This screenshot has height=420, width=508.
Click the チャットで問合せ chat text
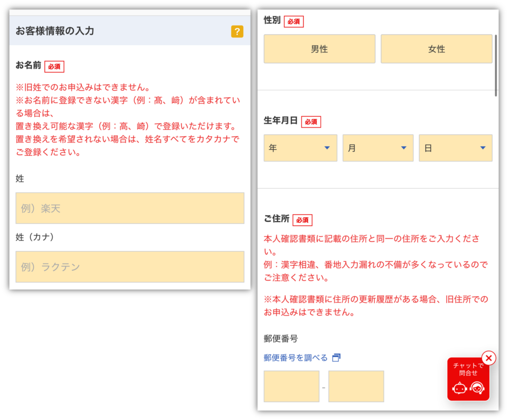(468, 369)
